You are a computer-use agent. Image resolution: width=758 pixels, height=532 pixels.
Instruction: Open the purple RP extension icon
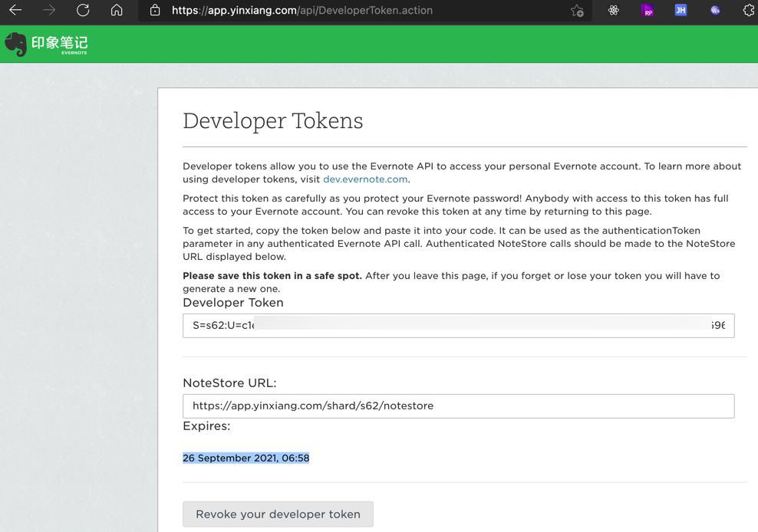click(x=647, y=10)
